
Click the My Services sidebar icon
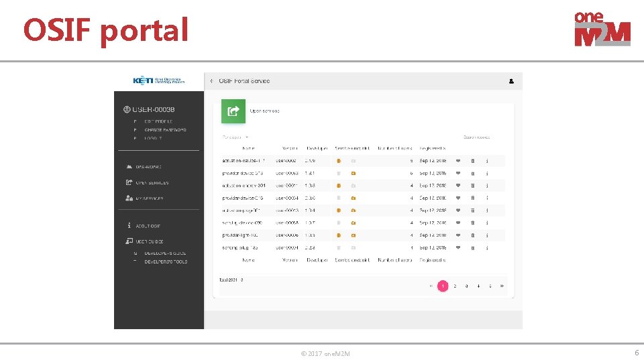tap(129, 198)
